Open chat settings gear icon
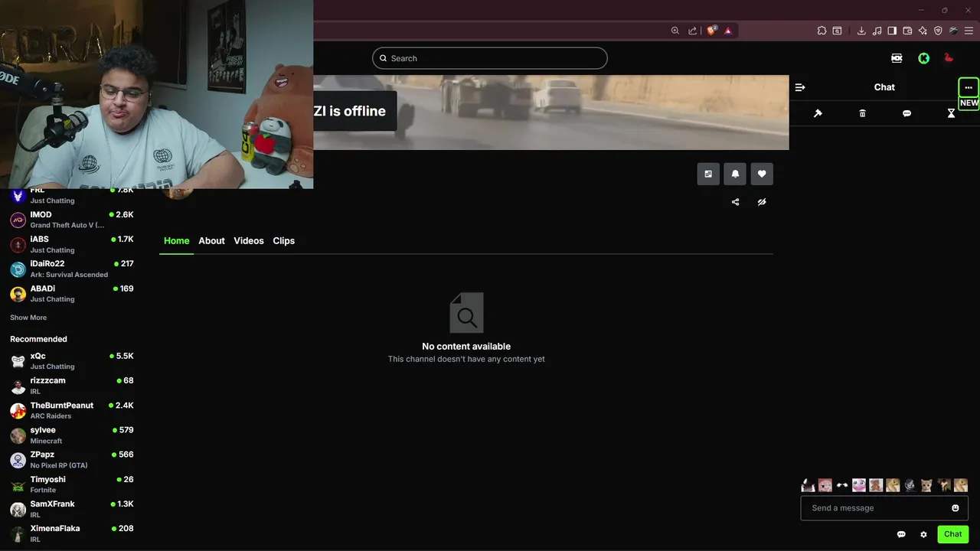Viewport: 980px width, 551px height. point(923,534)
